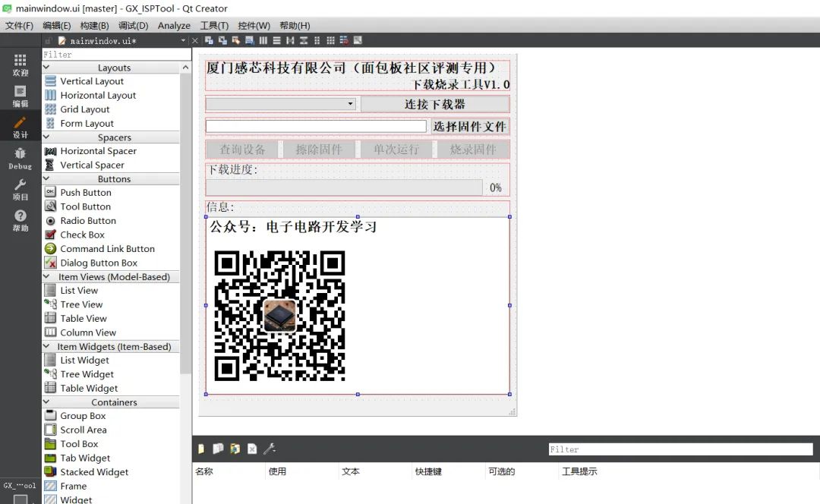Click the break layout toolbar icon
This screenshot has width=820, height=504.
click(x=344, y=40)
